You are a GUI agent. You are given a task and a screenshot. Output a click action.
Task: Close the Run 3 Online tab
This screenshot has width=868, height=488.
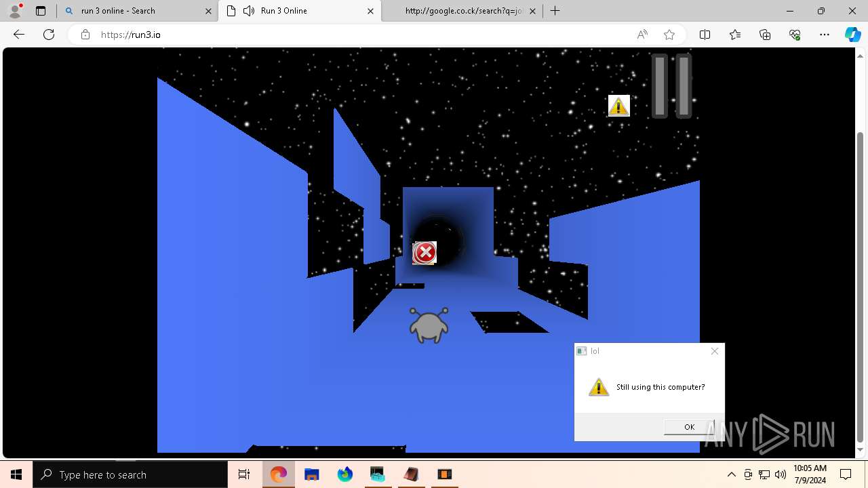coord(370,11)
